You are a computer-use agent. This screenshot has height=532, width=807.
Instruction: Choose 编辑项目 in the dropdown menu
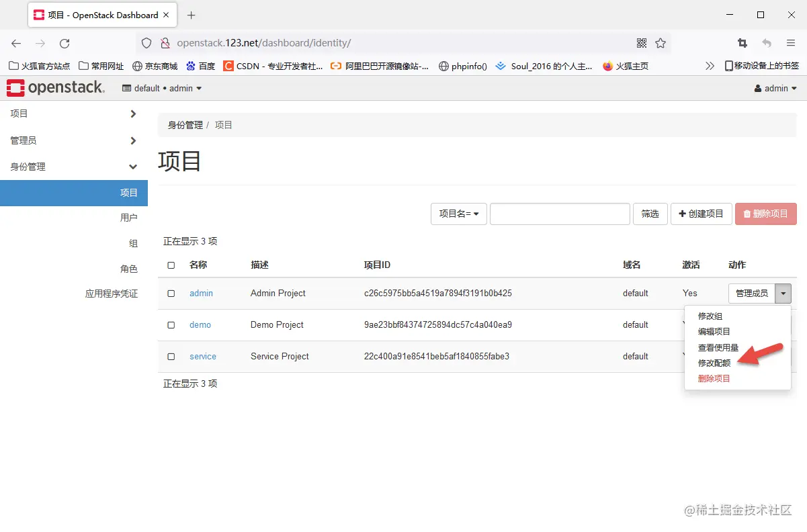(x=714, y=331)
